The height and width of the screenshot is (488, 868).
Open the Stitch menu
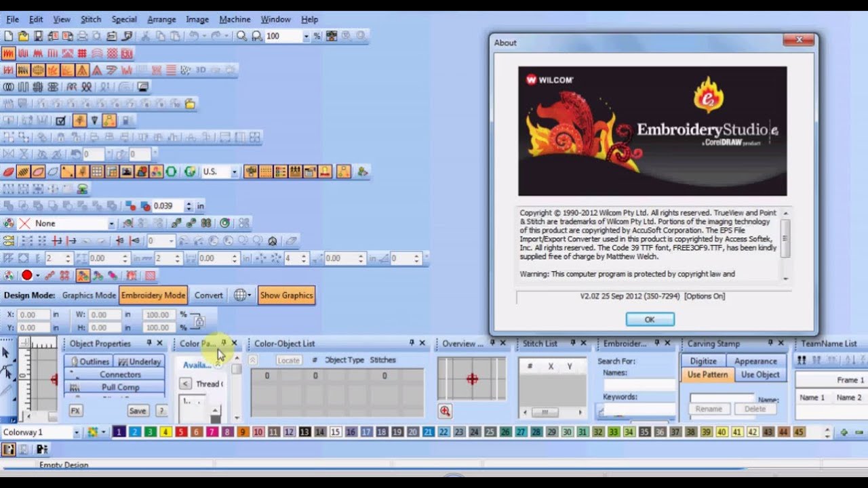pos(91,19)
